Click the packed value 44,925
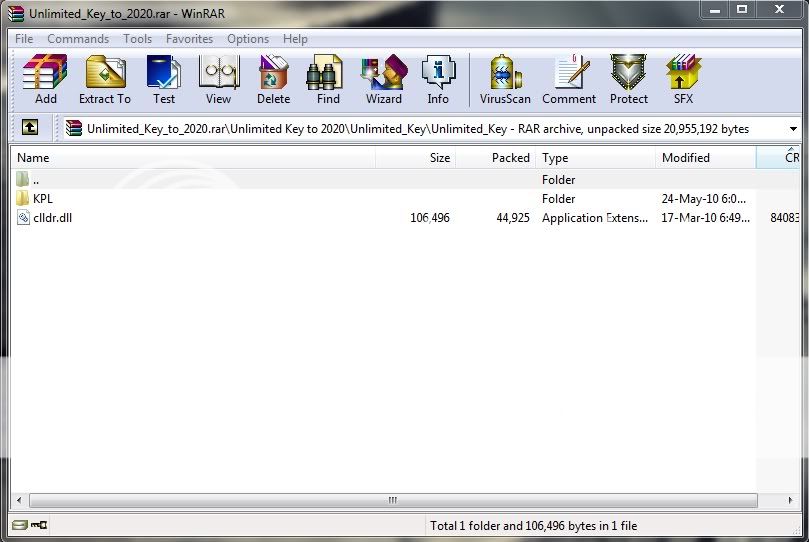Viewport: 809px width, 542px height. point(513,218)
